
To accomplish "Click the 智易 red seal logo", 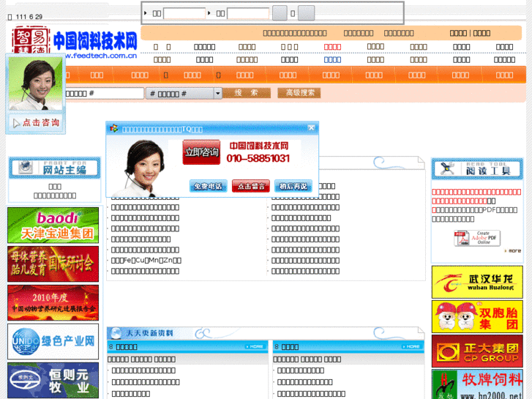I will tap(31, 40).
